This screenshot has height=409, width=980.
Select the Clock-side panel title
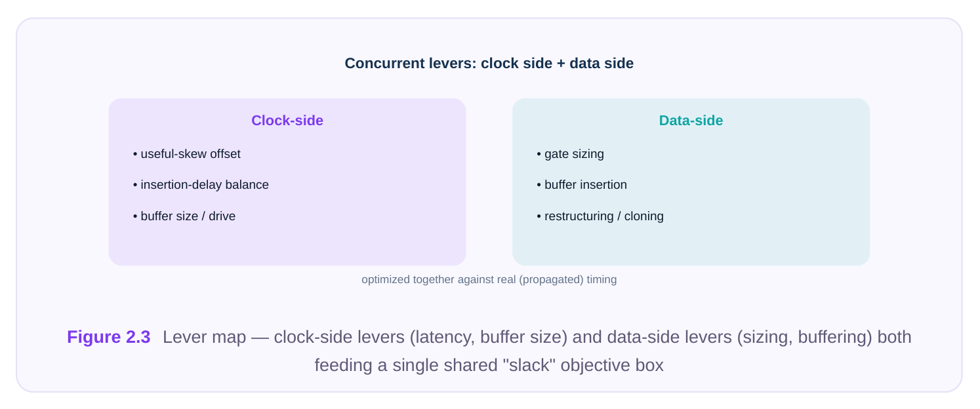pos(287,121)
